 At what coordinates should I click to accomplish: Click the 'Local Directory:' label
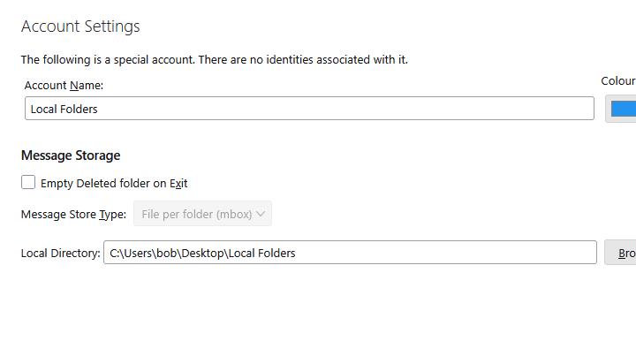pyautogui.click(x=60, y=254)
